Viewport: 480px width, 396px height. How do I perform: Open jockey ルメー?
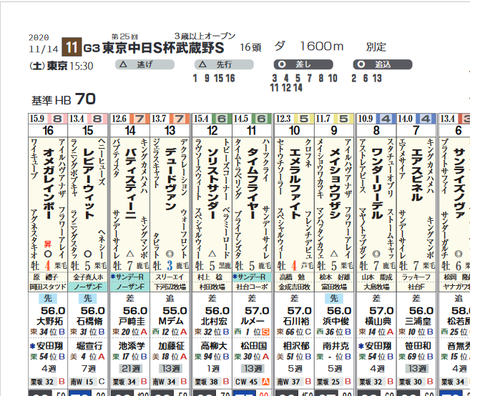pos(253,321)
